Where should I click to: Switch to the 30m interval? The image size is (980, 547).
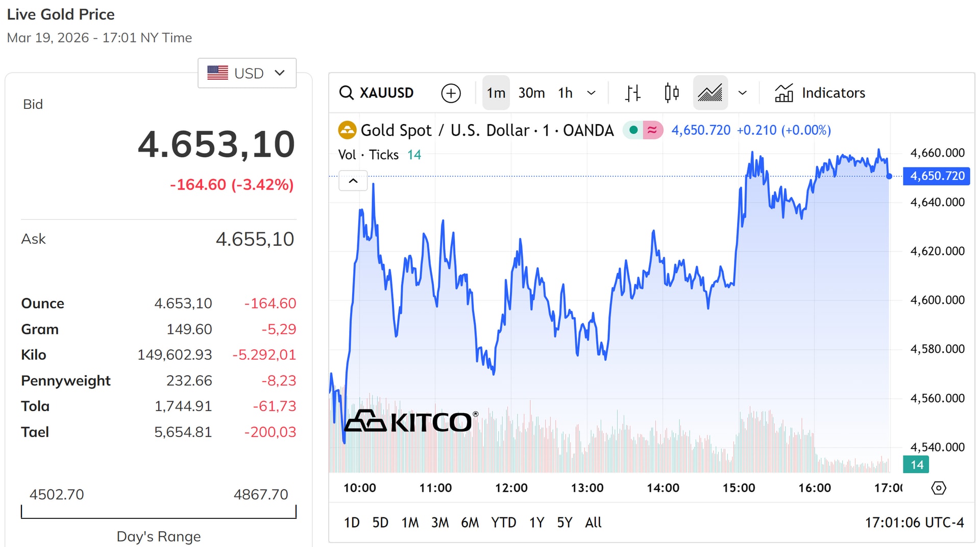[531, 93]
